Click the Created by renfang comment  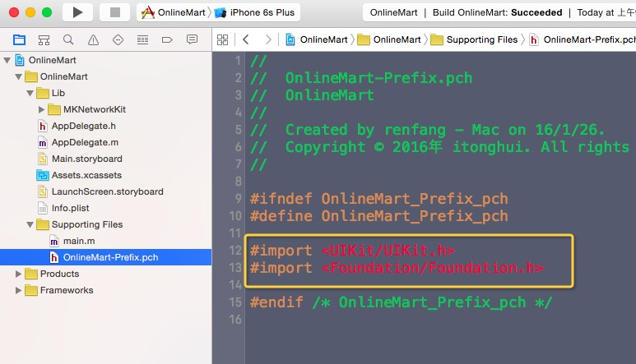(x=428, y=130)
